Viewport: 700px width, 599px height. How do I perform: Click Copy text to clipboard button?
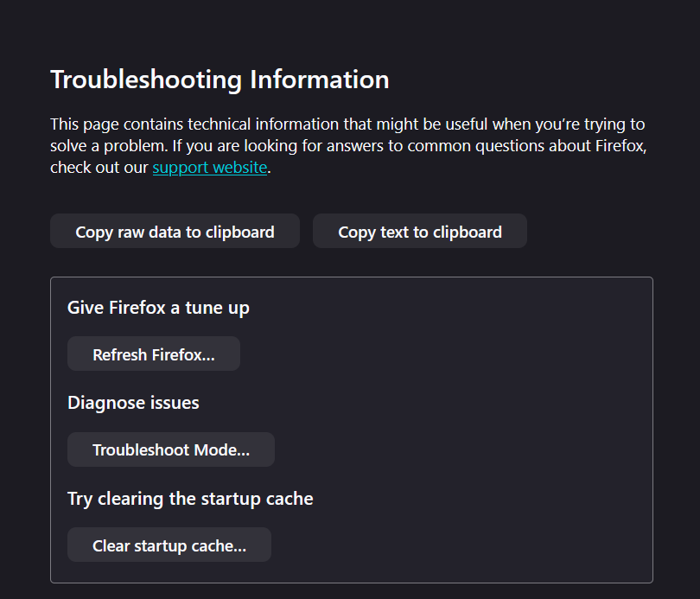[x=420, y=231]
